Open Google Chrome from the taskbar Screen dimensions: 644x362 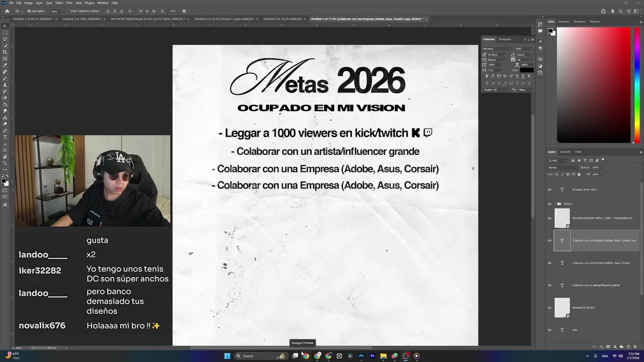tap(305, 356)
